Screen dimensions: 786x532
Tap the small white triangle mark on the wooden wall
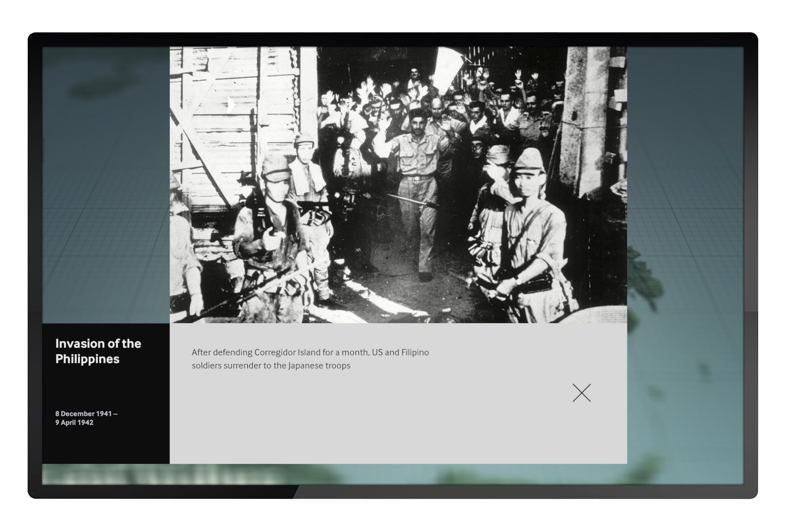point(231,105)
